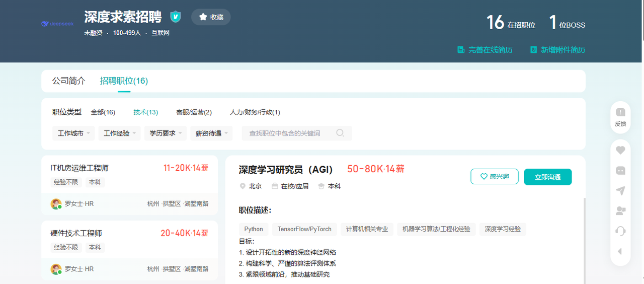The image size is (644, 284).
Task: Click 20-40K·14薪 salary text
Action: 184,233
